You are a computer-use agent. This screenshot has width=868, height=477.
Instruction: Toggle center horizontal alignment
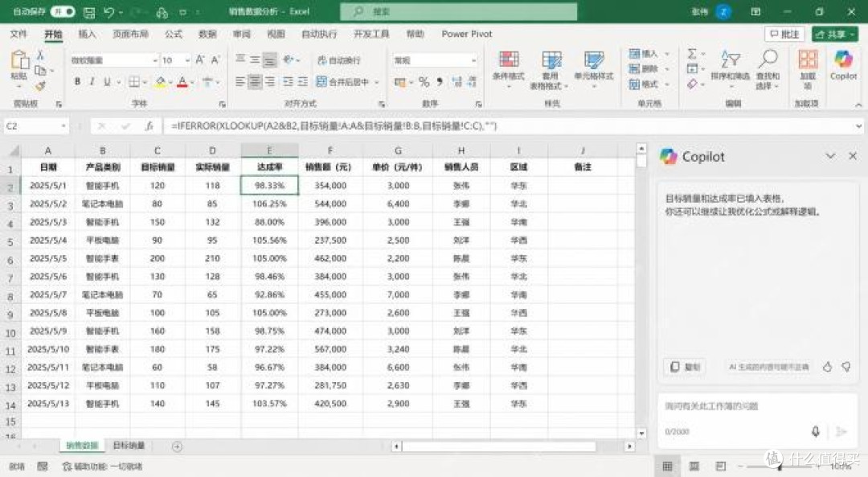pyautogui.click(x=255, y=82)
